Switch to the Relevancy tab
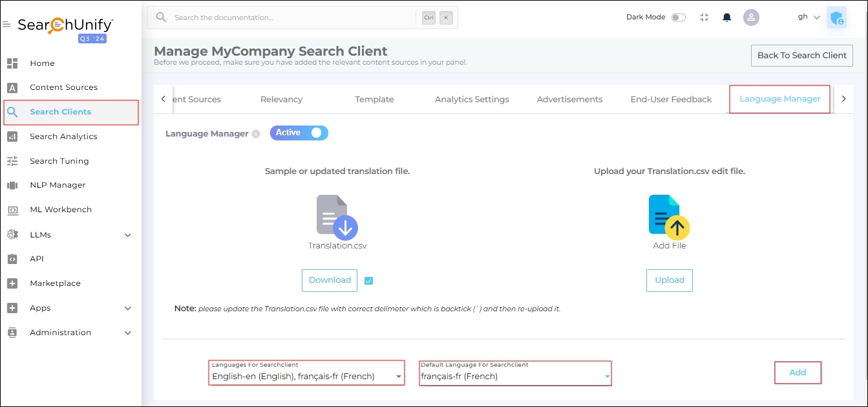 [281, 99]
